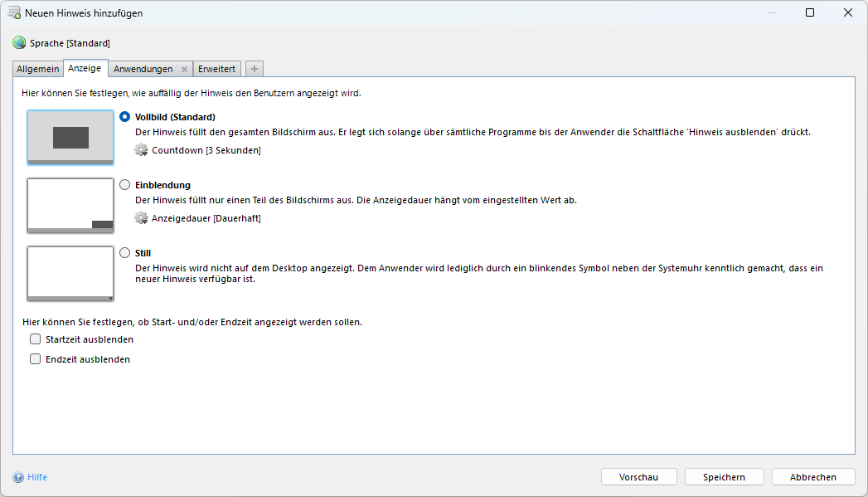Choose the Vollbild (Standard) radio option
Screen dimensions: 868x497
point(125,117)
